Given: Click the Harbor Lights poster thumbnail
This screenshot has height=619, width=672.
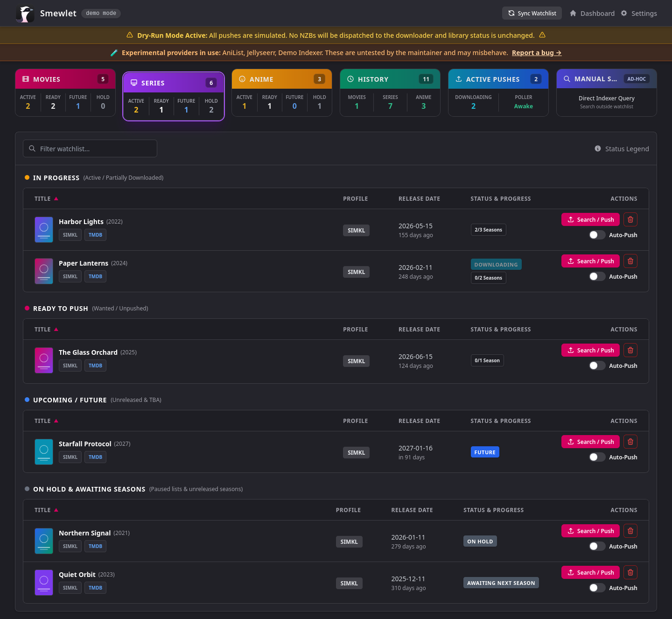Looking at the screenshot, I should click(x=44, y=230).
